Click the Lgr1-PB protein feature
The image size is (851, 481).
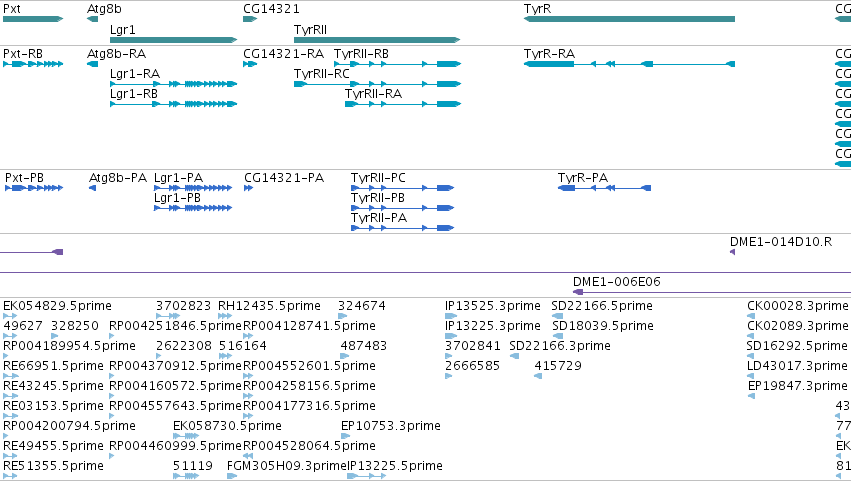pos(193,208)
